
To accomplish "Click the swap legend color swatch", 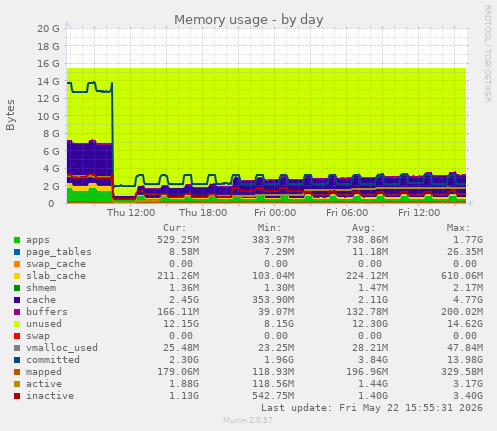I will point(17,336).
